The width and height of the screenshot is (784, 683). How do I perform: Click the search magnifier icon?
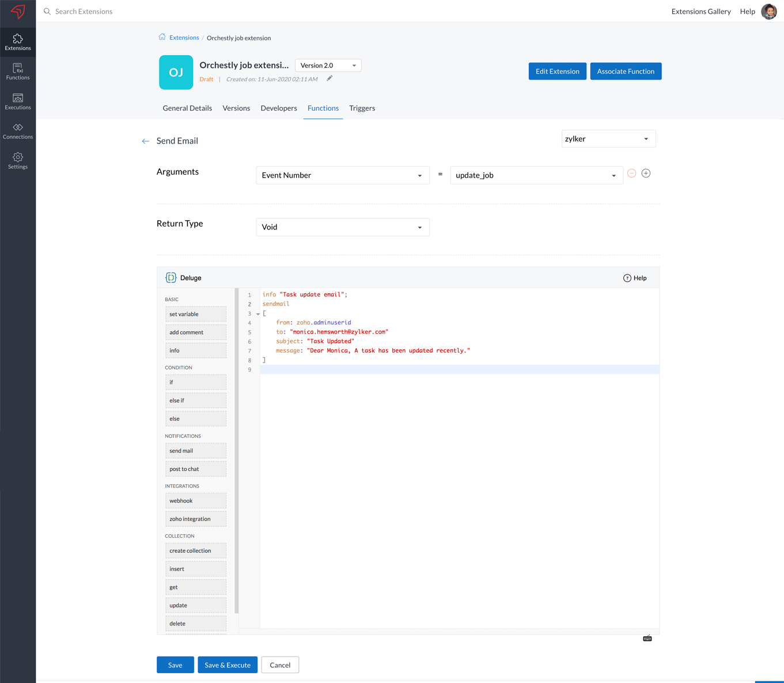tap(47, 12)
